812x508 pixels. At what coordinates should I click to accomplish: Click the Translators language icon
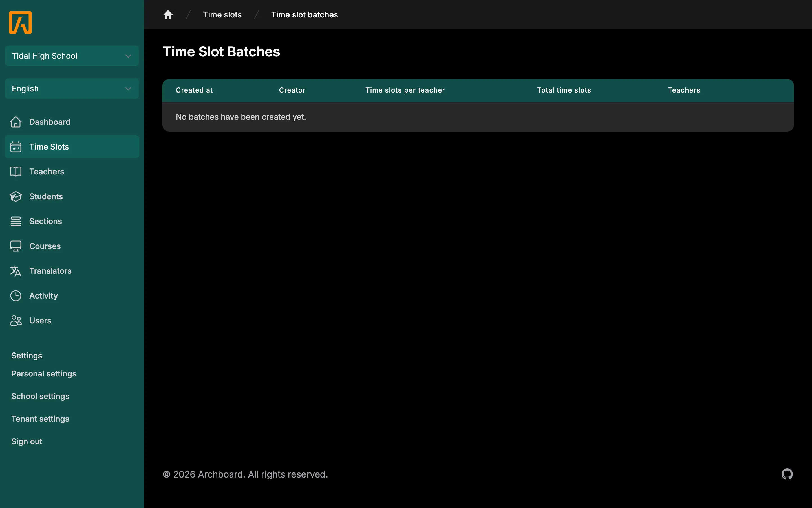(16, 271)
